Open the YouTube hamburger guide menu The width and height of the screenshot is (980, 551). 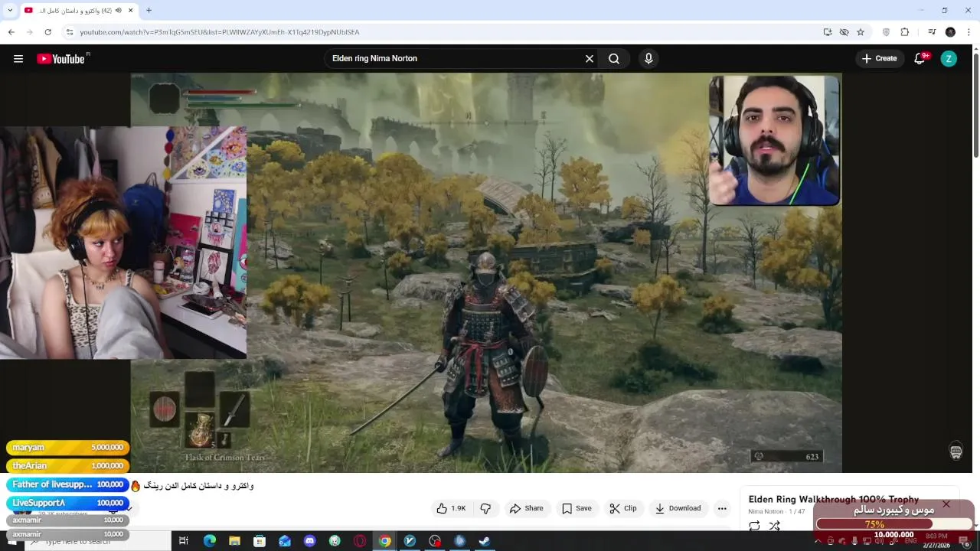(x=18, y=59)
